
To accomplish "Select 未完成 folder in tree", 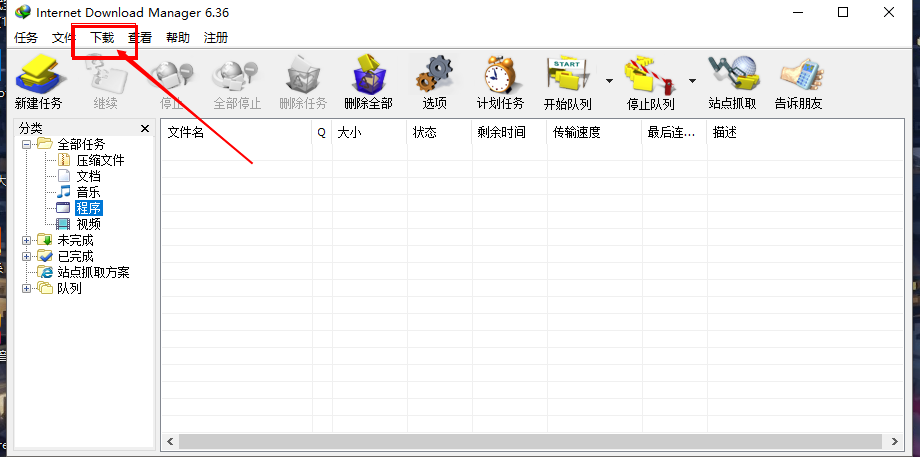I will point(75,241).
